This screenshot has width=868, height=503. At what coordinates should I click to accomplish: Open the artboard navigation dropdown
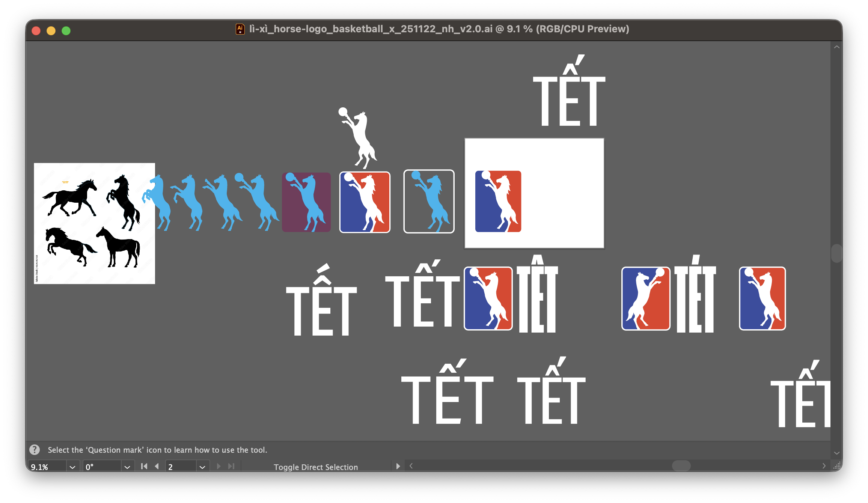pyautogui.click(x=202, y=467)
